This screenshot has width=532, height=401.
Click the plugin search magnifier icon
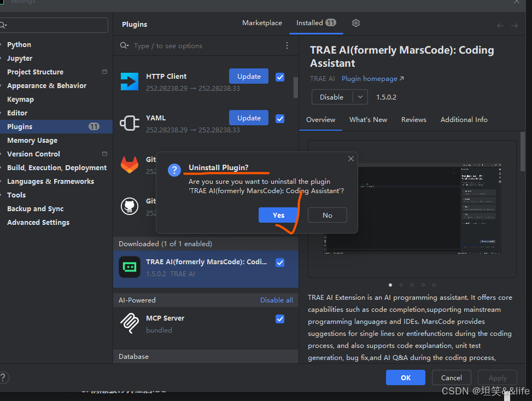pos(124,45)
